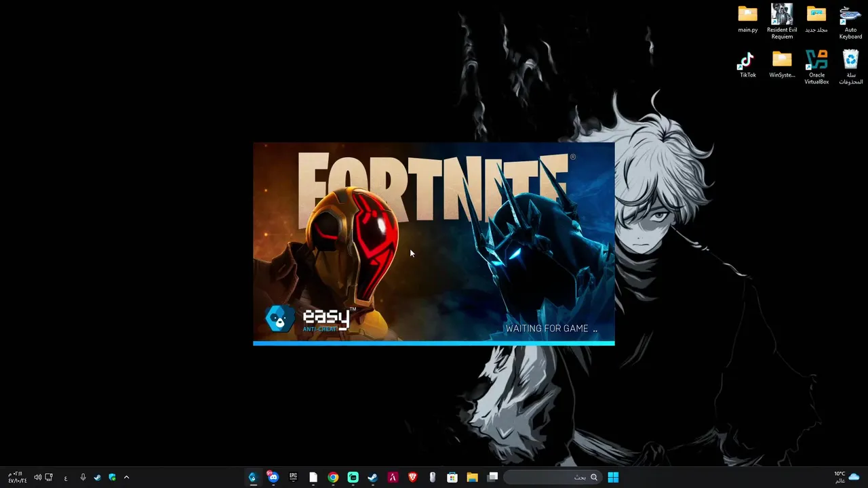Launch Oracle VirtualBox from the desktop
868x488 pixels.
coord(816,67)
